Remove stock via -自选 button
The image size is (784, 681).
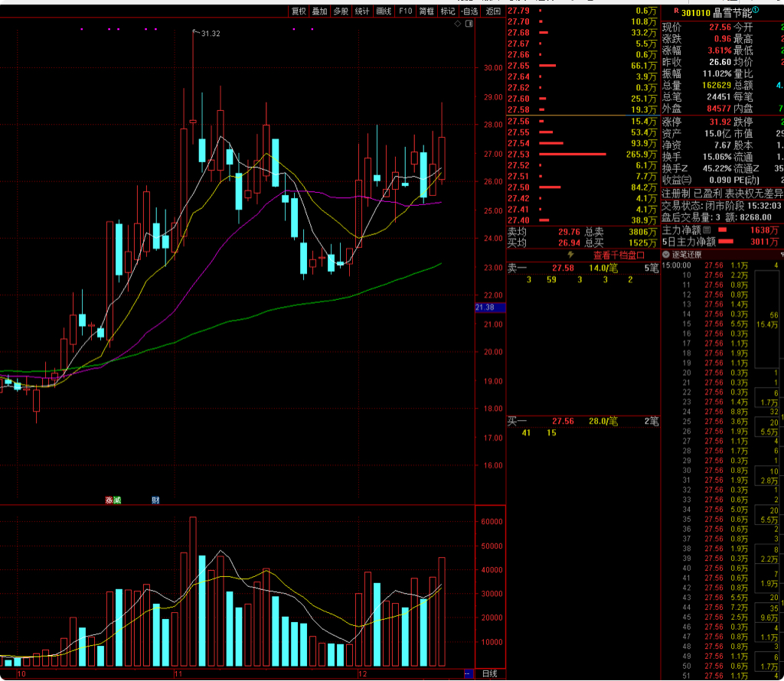pyautogui.click(x=469, y=11)
